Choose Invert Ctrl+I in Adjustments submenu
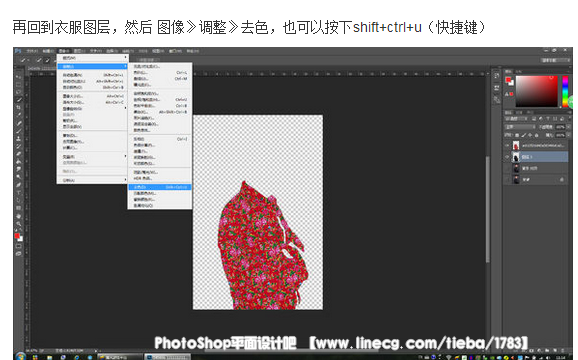Viewport: 578px width, 360px height. (x=160, y=139)
